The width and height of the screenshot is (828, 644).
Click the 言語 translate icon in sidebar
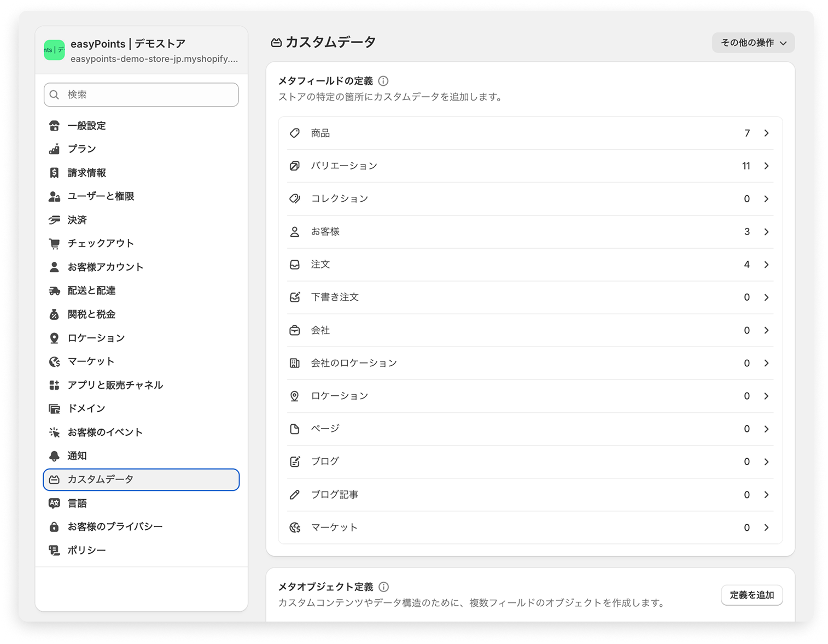pyautogui.click(x=54, y=503)
